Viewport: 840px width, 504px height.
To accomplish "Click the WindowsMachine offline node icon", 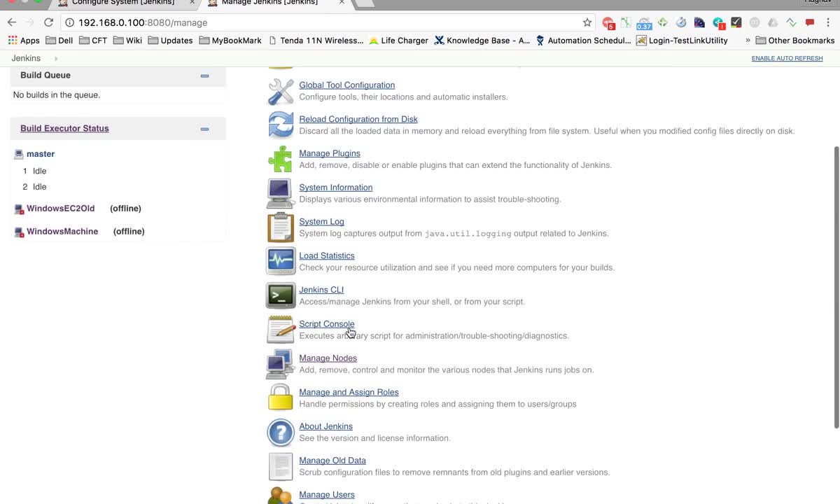I will coord(20,232).
